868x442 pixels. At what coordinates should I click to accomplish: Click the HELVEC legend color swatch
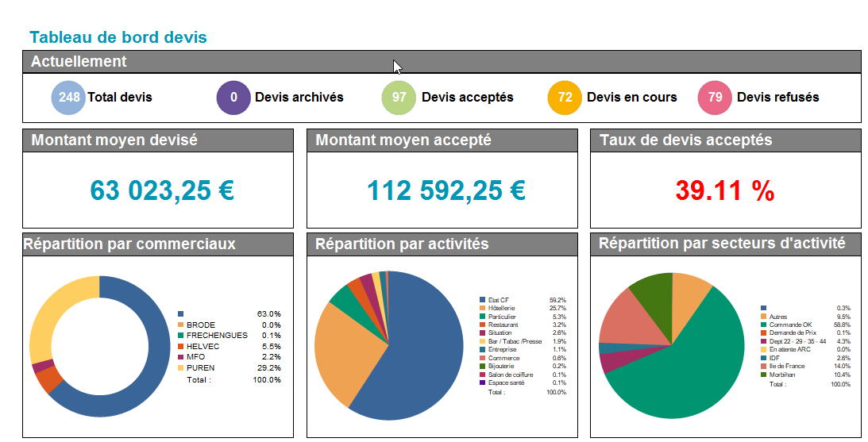(x=181, y=347)
